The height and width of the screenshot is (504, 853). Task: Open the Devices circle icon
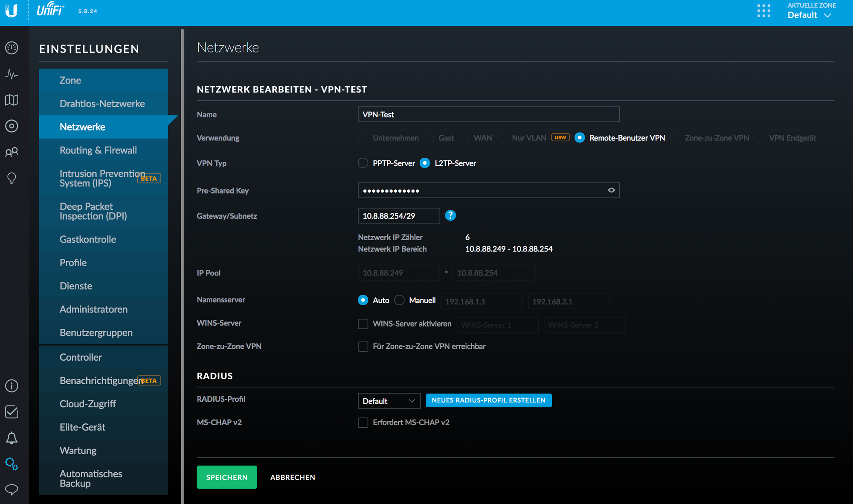tap(12, 126)
